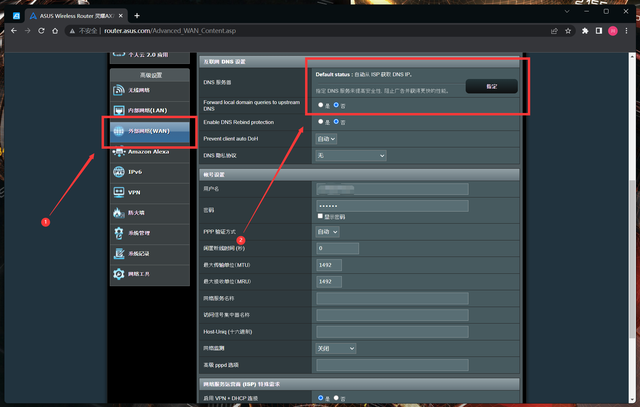Expand the PPP authentication dropdown
Viewport: 640px width, 407px height.
point(327,232)
